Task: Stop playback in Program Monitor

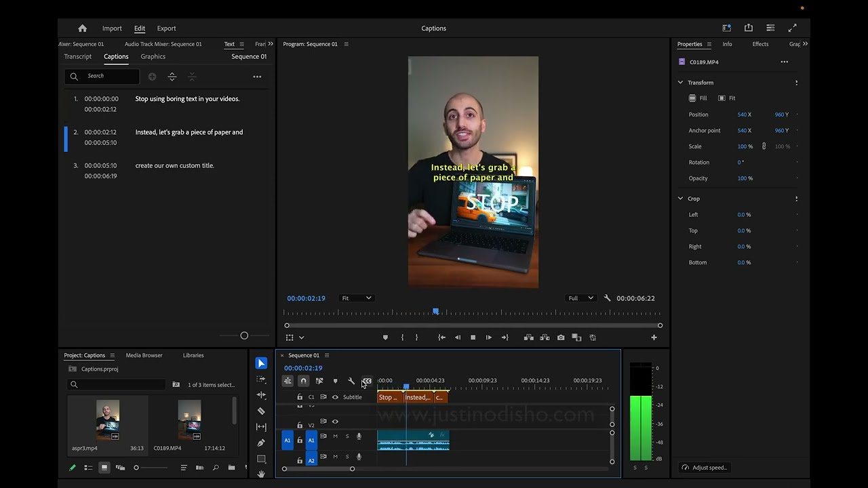Action: [x=473, y=338]
